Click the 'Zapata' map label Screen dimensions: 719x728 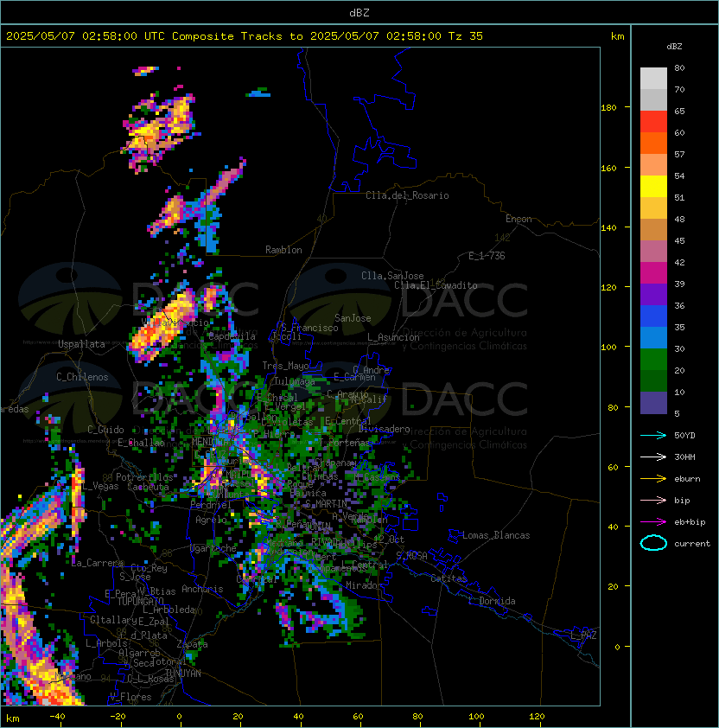(192, 644)
